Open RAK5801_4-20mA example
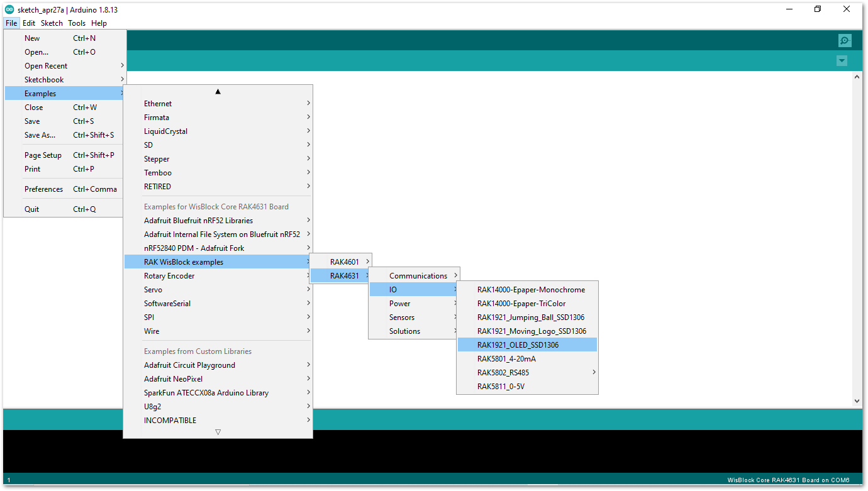The width and height of the screenshot is (868, 491). 527,359
